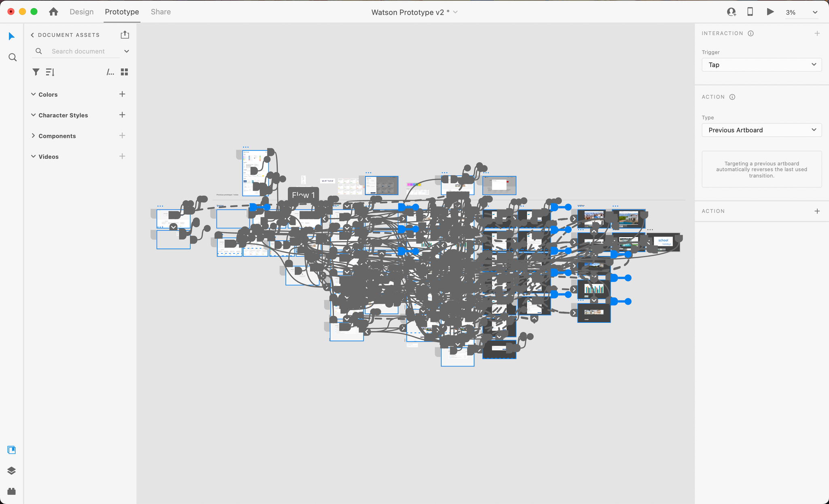Collapse the Colors section
The width and height of the screenshot is (829, 504).
point(34,94)
